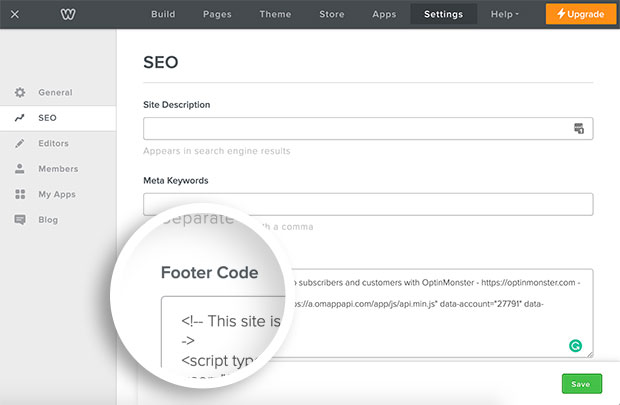Open Members settings section
Viewport: 620px width, 405px height.
point(58,168)
